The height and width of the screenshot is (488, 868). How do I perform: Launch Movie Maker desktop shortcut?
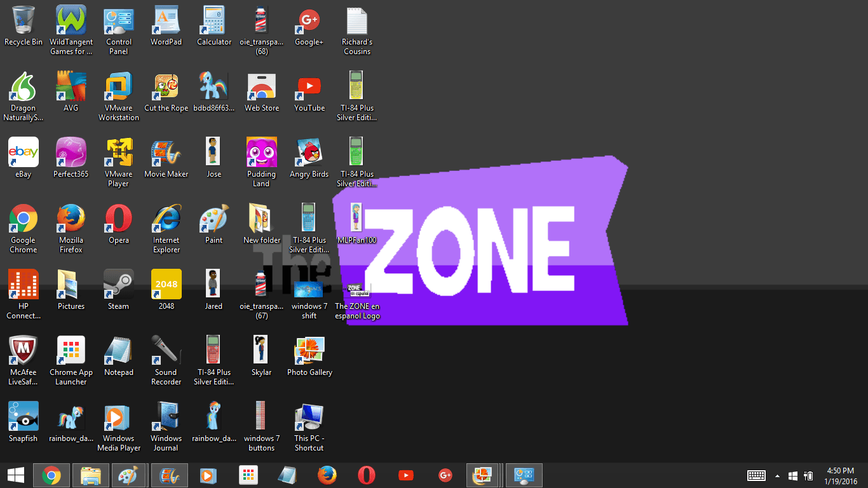tap(166, 158)
